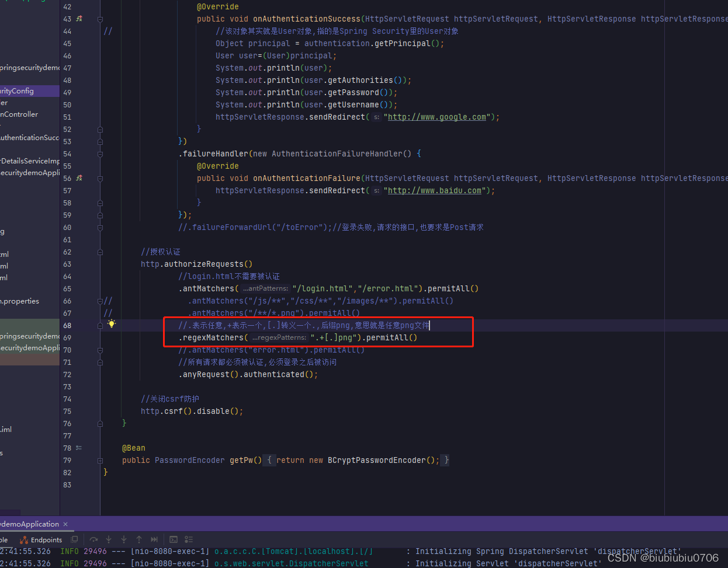Toggle the fold marker at line 70
This screenshot has height=568, width=728.
100,350
